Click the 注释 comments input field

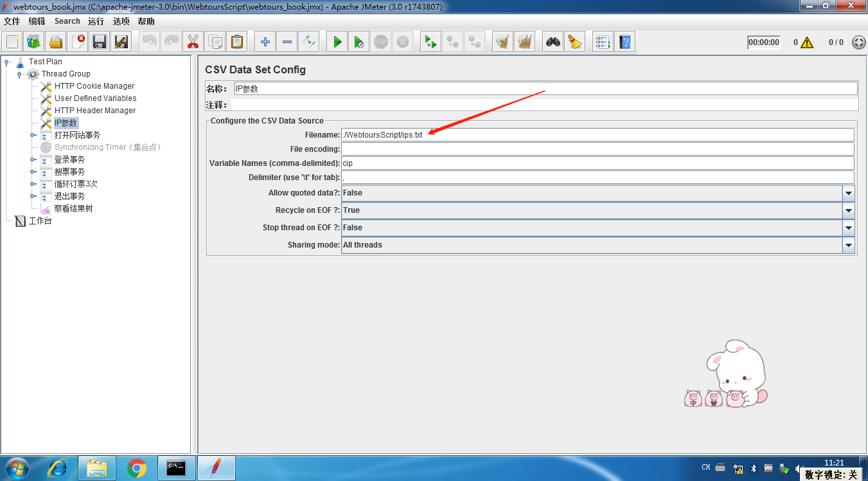coord(545,105)
